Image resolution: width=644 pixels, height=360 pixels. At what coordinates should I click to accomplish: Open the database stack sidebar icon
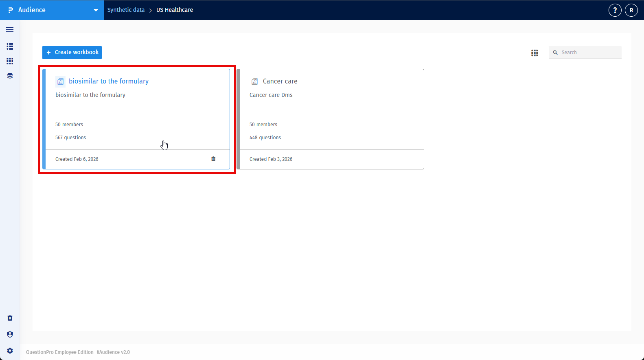pyautogui.click(x=10, y=76)
